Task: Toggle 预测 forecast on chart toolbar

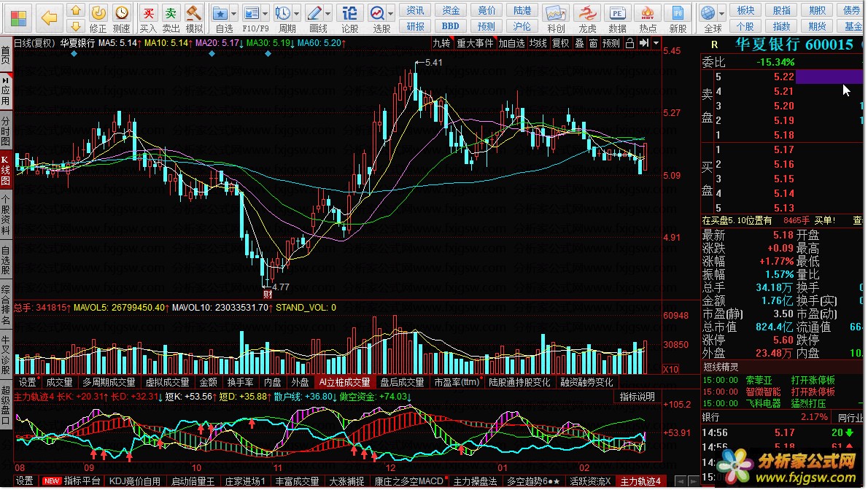Action: tap(611, 43)
